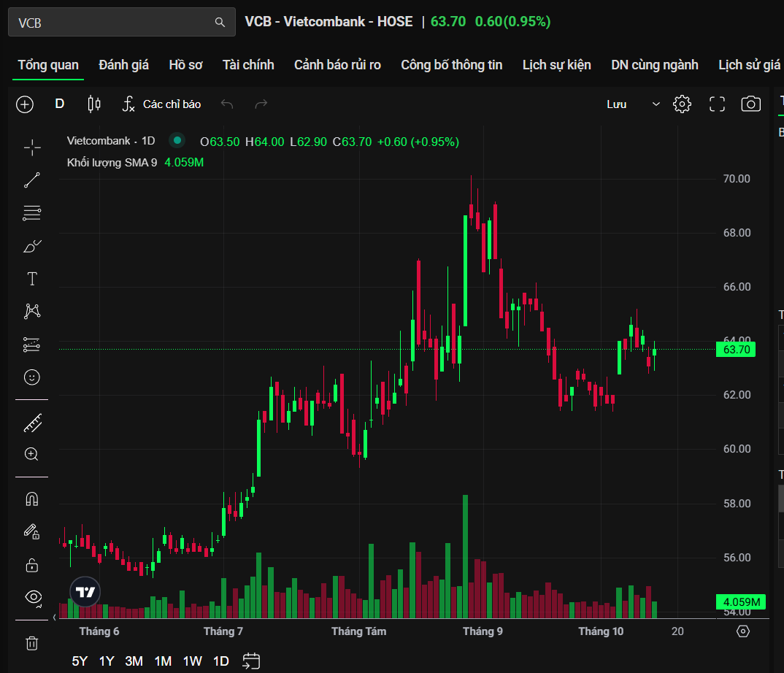Open Các chỉ báo indicators button
The height and width of the screenshot is (673, 784).
coord(161,104)
